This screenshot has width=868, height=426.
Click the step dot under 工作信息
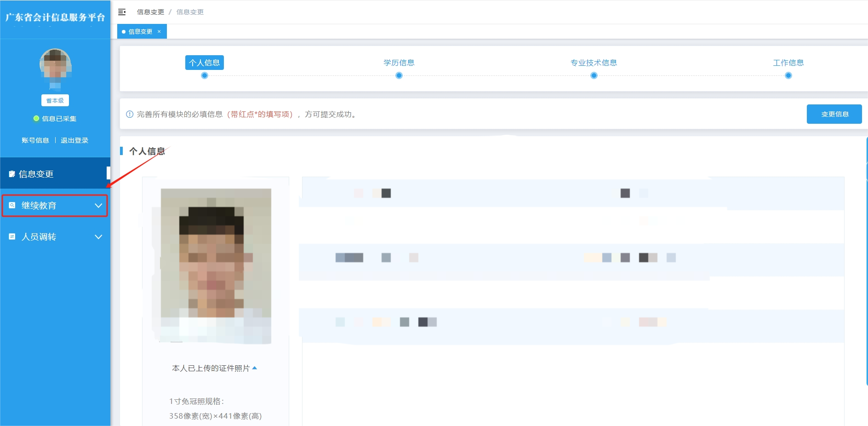click(x=788, y=75)
